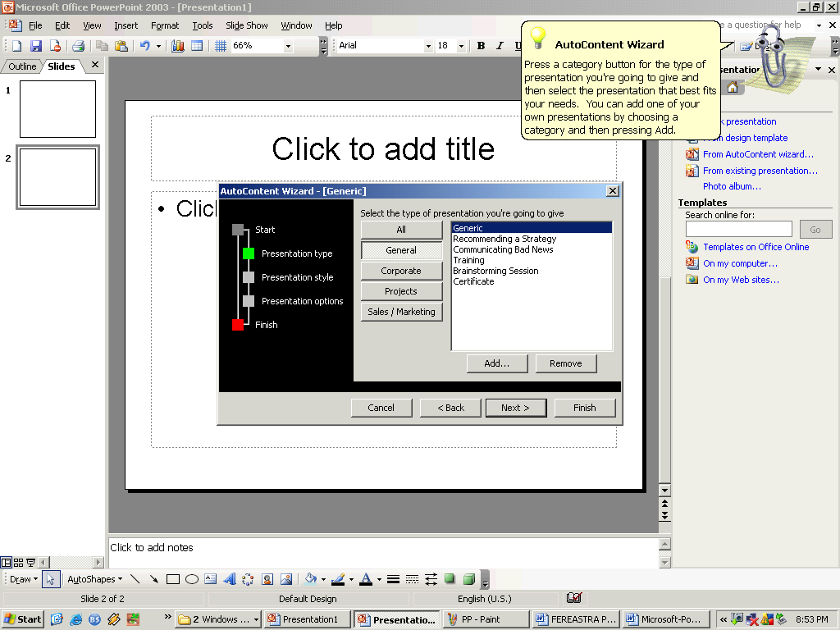The height and width of the screenshot is (630, 840).
Task: Apply the Line Color brush
Action: click(338, 579)
